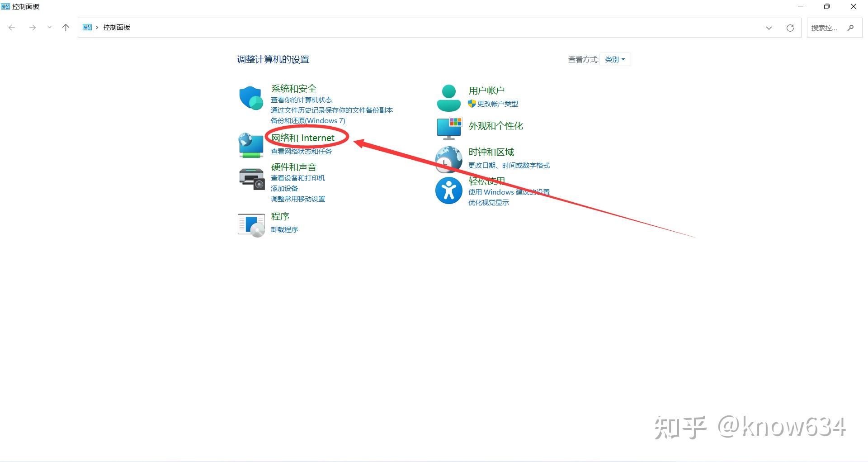Go forward with the forward arrow
The image size is (868, 462).
point(32,28)
